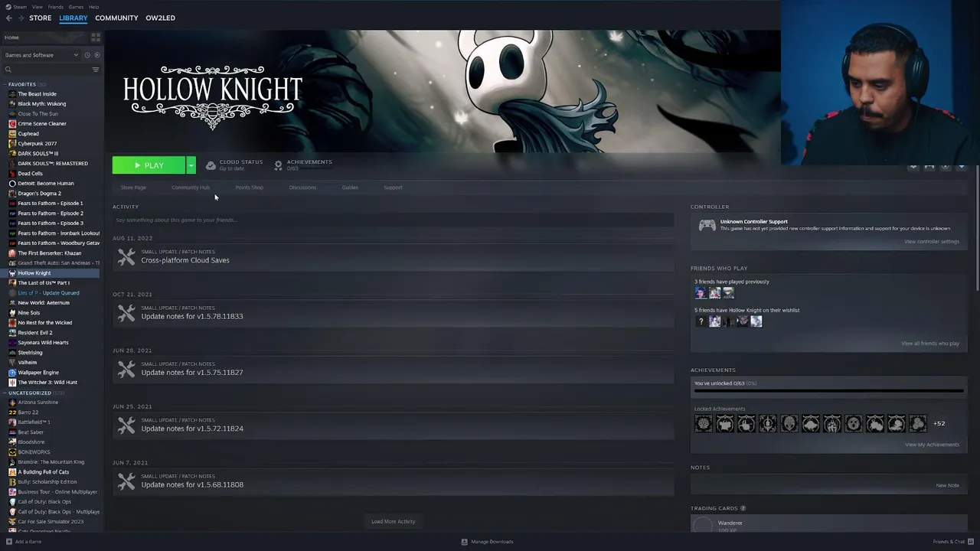Collapse the Favorites category

[5, 84]
